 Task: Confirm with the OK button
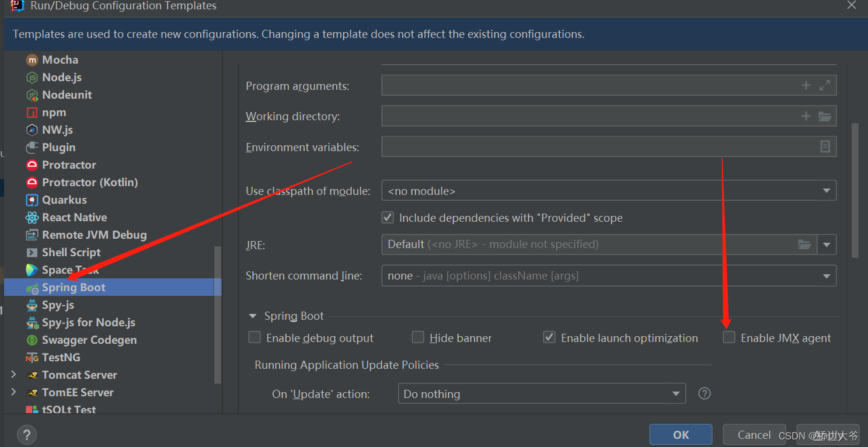[681, 435]
